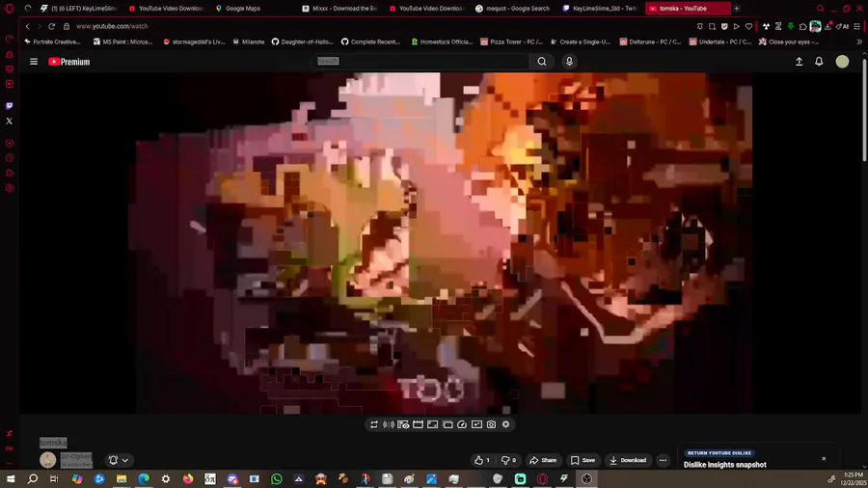Image resolution: width=868 pixels, height=488 pixels.
Task: Start voice search with microphone icon
Action: tap(569, 62)
